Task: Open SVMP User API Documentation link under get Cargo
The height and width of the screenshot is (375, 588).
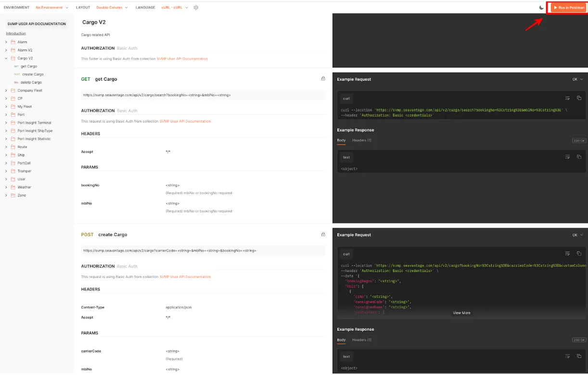Action: click(185, 121)
